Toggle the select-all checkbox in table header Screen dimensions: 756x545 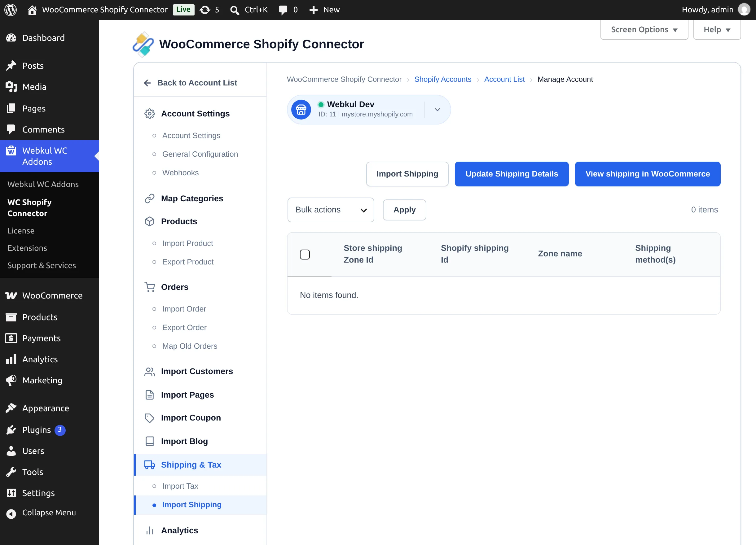click(305, 255)
